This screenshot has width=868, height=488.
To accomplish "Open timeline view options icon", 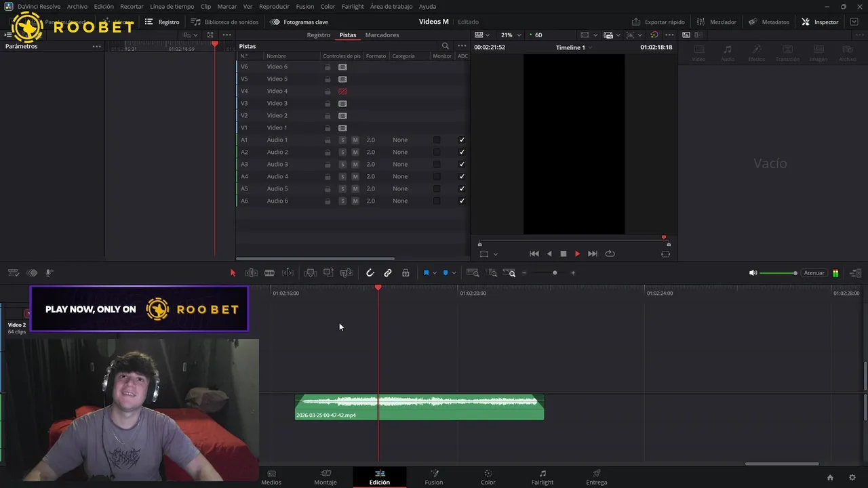I will click(x=13, y=273).
